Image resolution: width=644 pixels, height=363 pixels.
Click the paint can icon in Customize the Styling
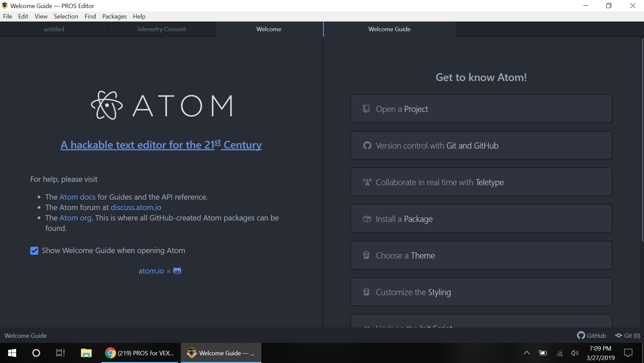coord(366,292)
